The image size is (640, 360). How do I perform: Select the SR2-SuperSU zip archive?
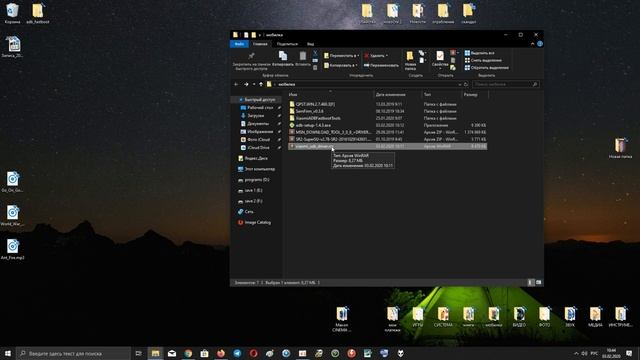tap(387, 139)
